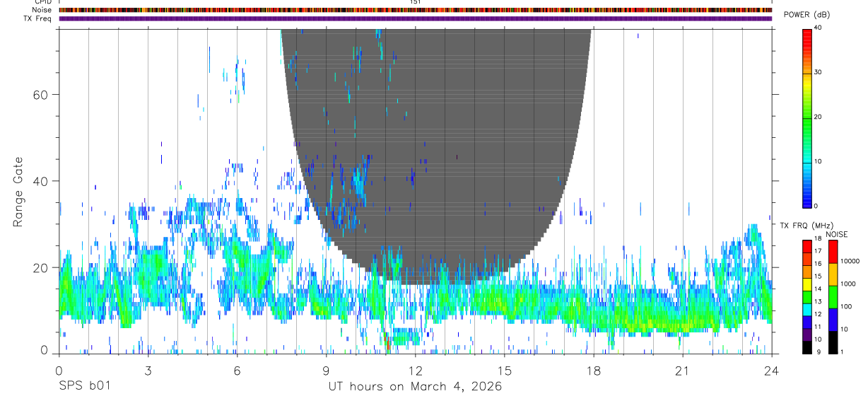Click the TX Freq row label at top
868x401 pixels.
(x=39, y=18)
